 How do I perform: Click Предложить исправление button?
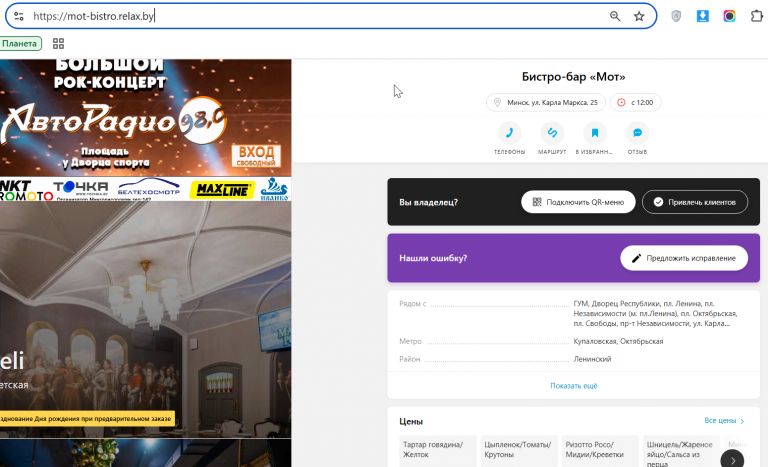click(x=684, y=258)
